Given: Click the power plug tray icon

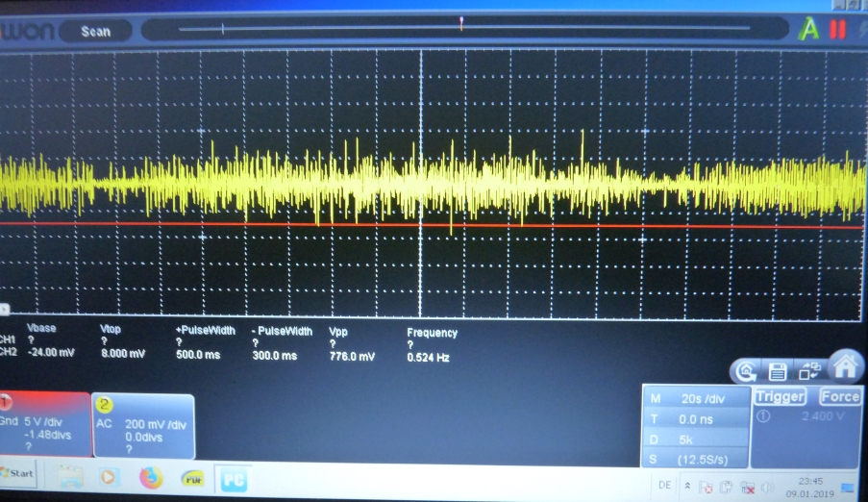Looking at the screenshot, I should pos(727,488).
